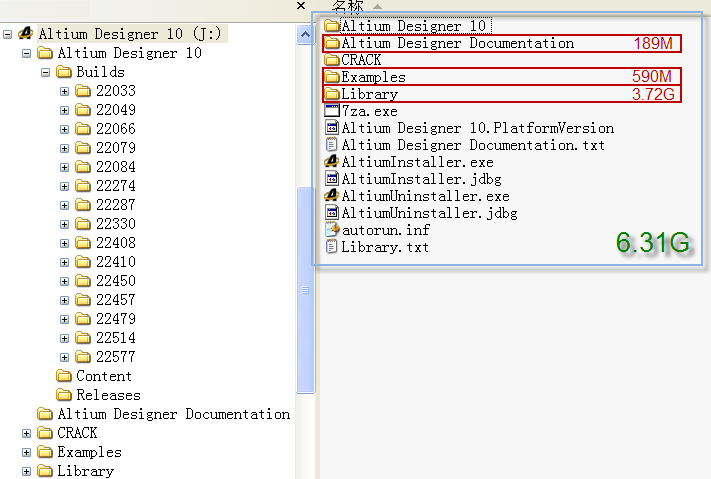The width and height of the screenshot is (711, 479).
Task: Select the 22514 folder icon
Action: [x=83, y=338]
